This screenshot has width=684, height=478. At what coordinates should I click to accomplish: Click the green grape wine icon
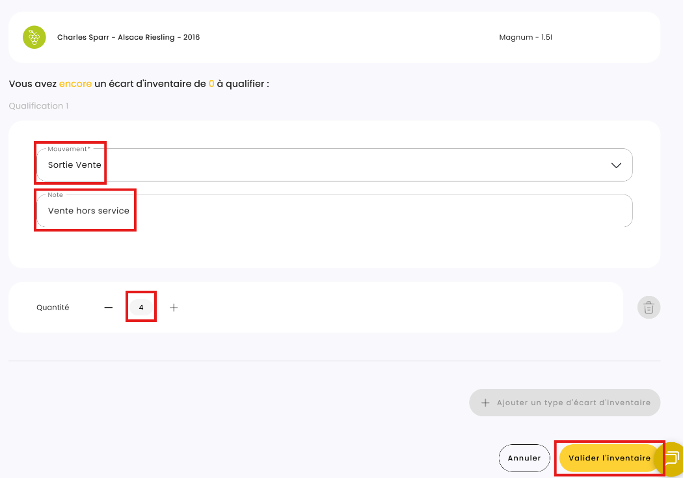(x=34, y=37)
